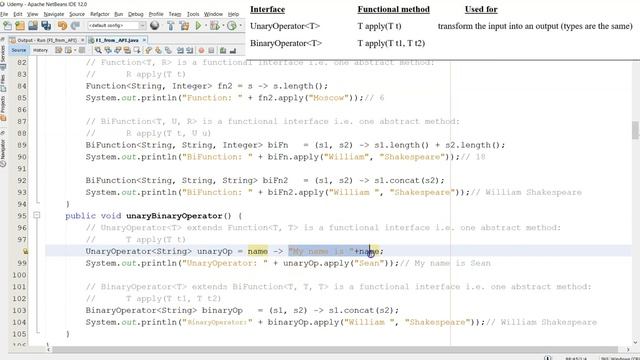Toggle rectangular selection mode
640x360 pixels.
(x=137, y=50)
